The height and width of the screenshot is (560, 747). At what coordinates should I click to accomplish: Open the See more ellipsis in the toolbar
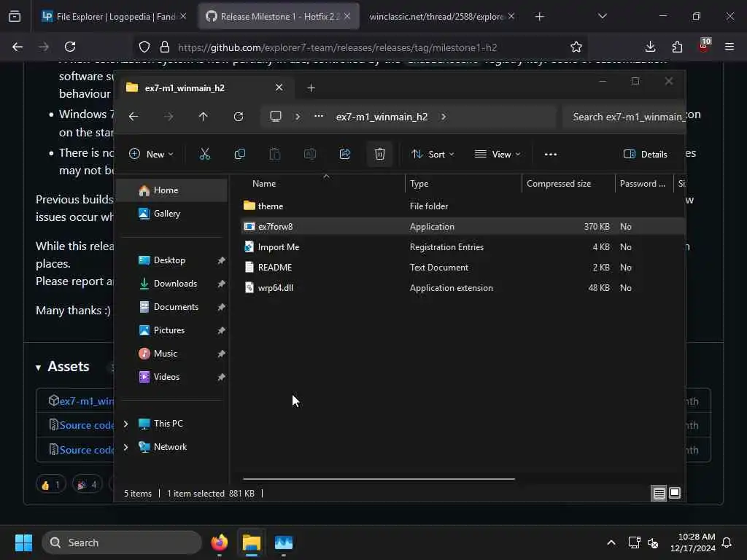[x=551, y=155]
